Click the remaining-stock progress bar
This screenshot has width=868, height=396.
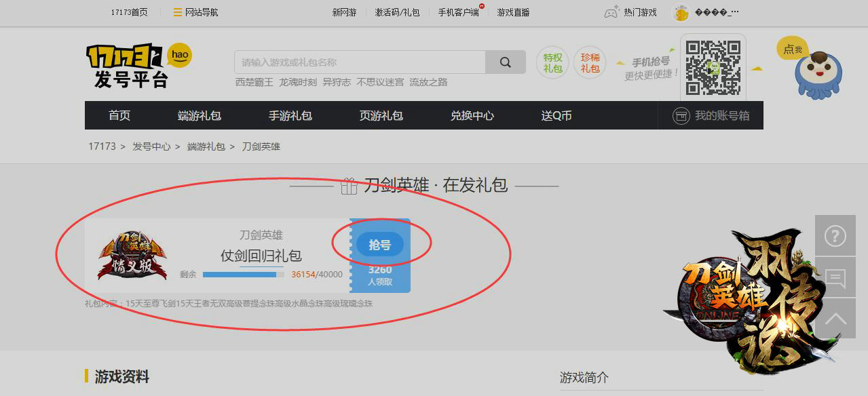coord(244,275)
